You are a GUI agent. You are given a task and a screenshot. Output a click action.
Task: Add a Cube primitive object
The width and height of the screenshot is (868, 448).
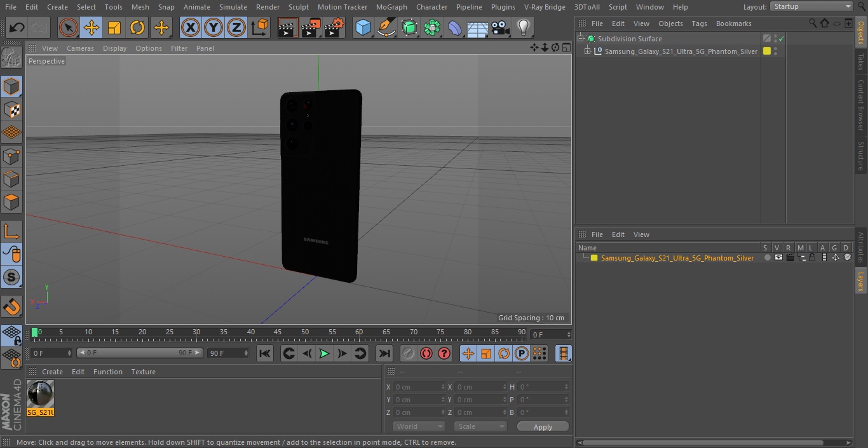(x=363, y=27)
